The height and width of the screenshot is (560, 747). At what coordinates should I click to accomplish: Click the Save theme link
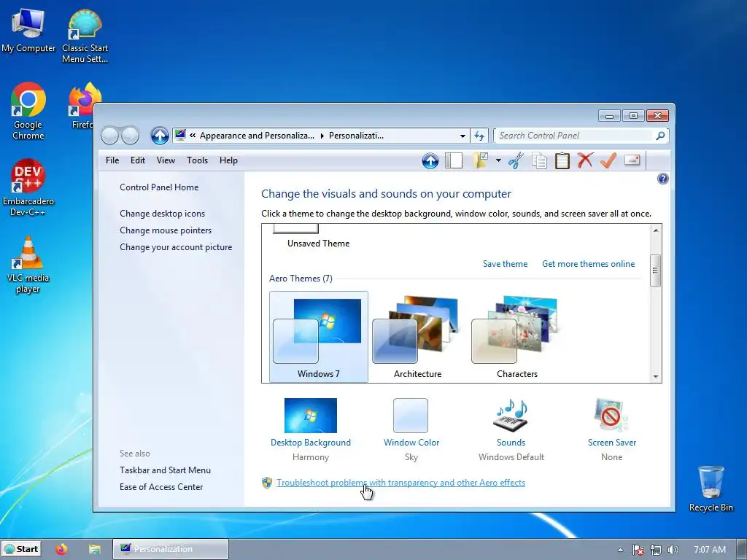[505, 264]
